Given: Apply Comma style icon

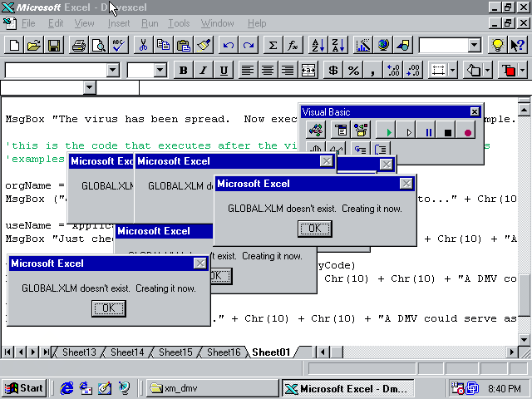Looking at the screenshot, I should click(x=373, y=70).
